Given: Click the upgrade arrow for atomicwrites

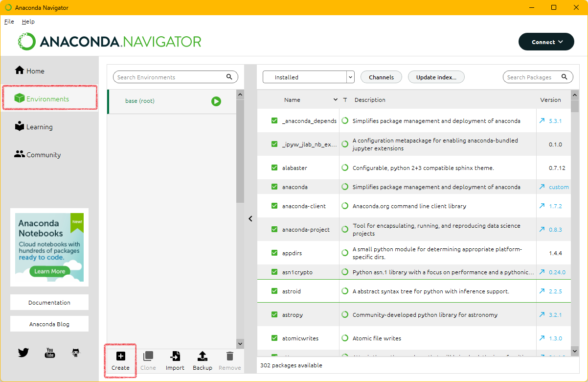Looking at the screenshot, I should pos(542,338).
